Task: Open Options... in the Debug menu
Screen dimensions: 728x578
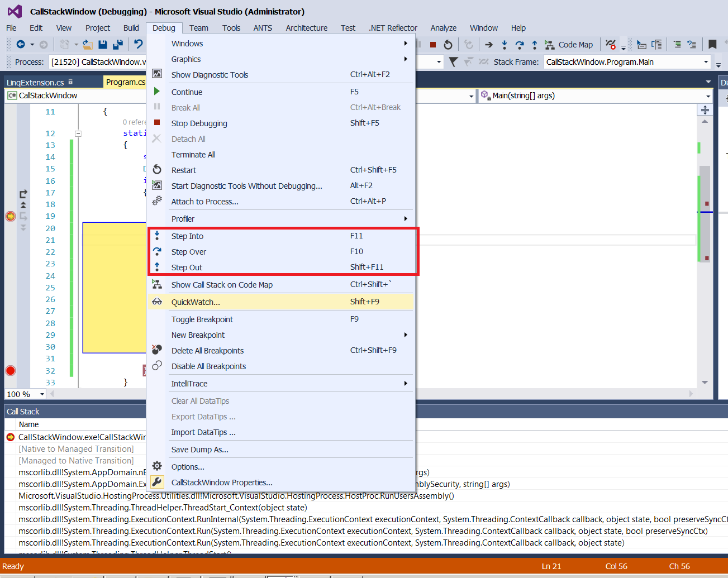Action: [x=280, y=467]
